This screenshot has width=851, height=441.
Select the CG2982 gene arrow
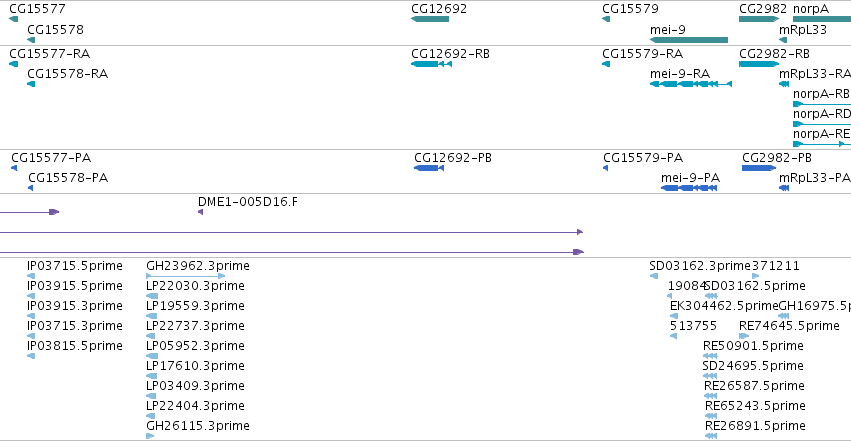click(x=759, y=19)
